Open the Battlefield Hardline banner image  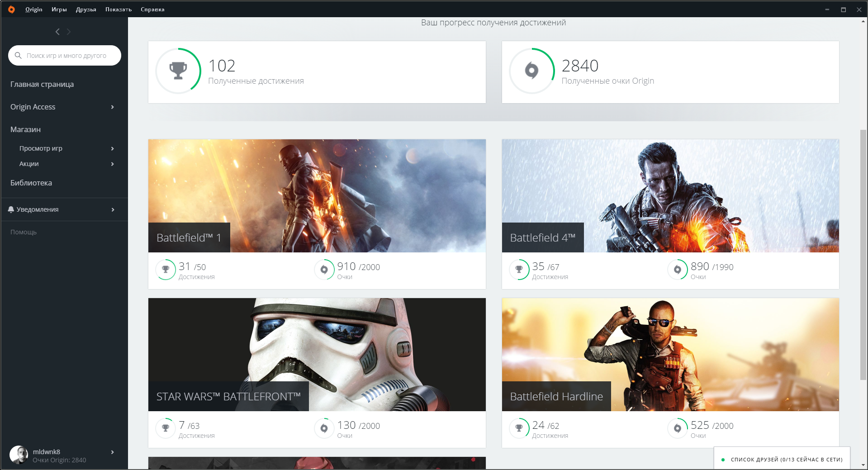pyautogui.click(x=670, y=354)
